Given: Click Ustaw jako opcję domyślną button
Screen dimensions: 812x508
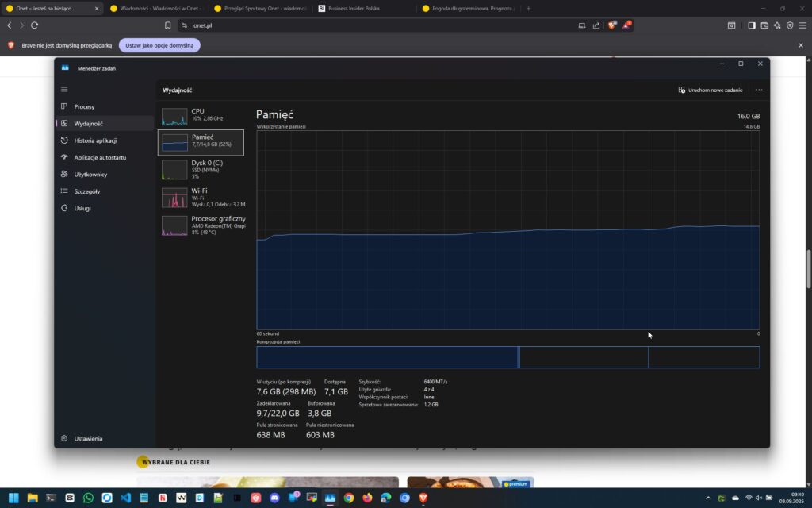Looking at the screenshot, I should point(159,45).
